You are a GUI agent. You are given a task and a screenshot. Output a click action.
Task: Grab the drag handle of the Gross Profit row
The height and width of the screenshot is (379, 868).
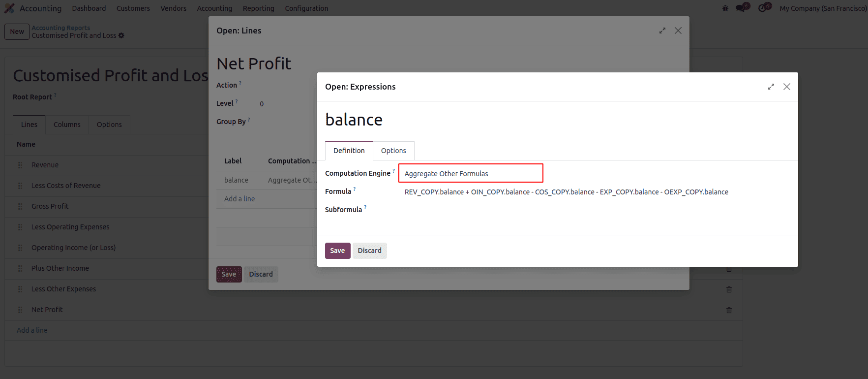(20, 207)
